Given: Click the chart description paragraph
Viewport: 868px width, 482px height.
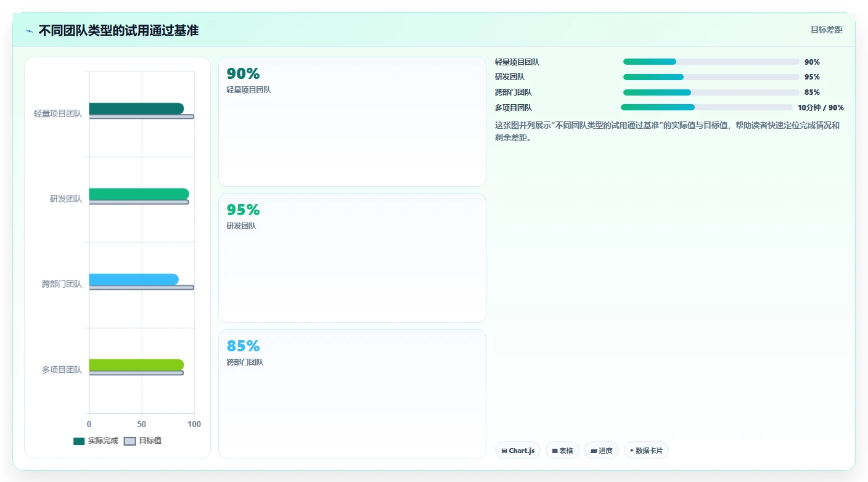Looking at the screenshot, I should coord(669,131).
